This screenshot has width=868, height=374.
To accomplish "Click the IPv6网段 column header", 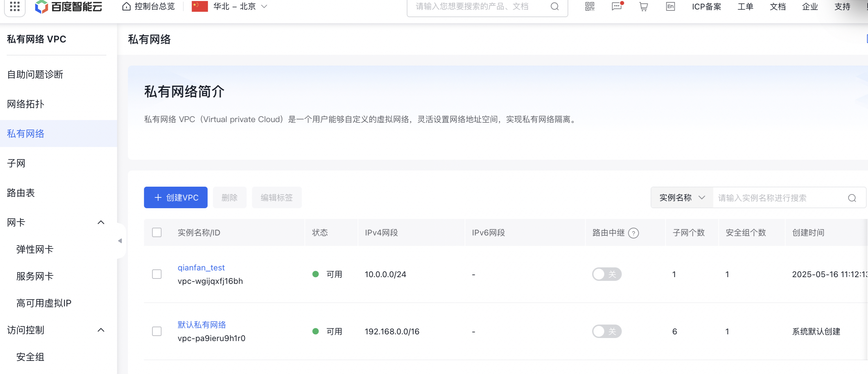I will (x=488, y=233).
